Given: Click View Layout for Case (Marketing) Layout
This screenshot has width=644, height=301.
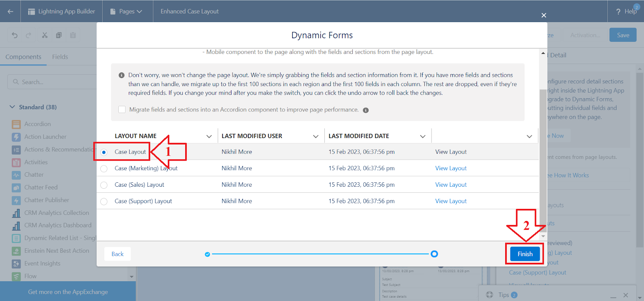Looking at the screenshot, I should [451, 168].
